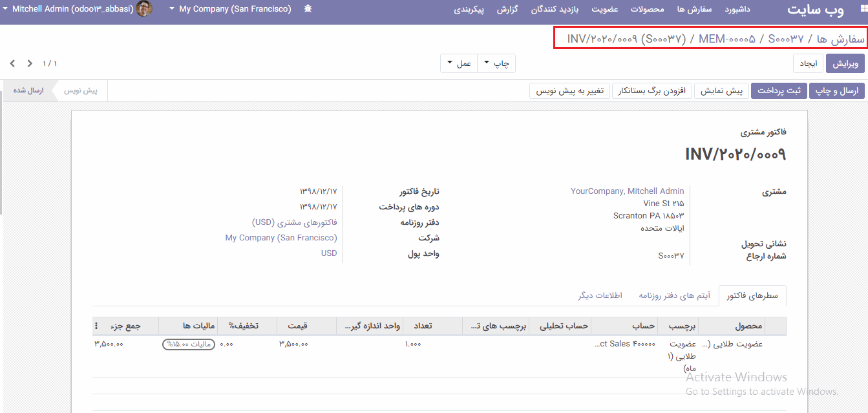
Task: Open MEM-00005 breadcrumb link
Action: coord(727,39)
